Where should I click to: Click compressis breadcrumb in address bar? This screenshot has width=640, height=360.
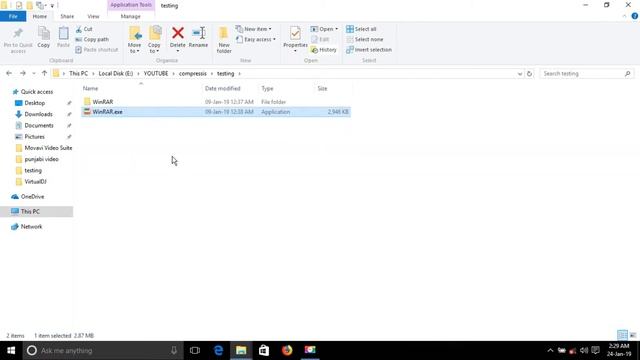(193, 73)
